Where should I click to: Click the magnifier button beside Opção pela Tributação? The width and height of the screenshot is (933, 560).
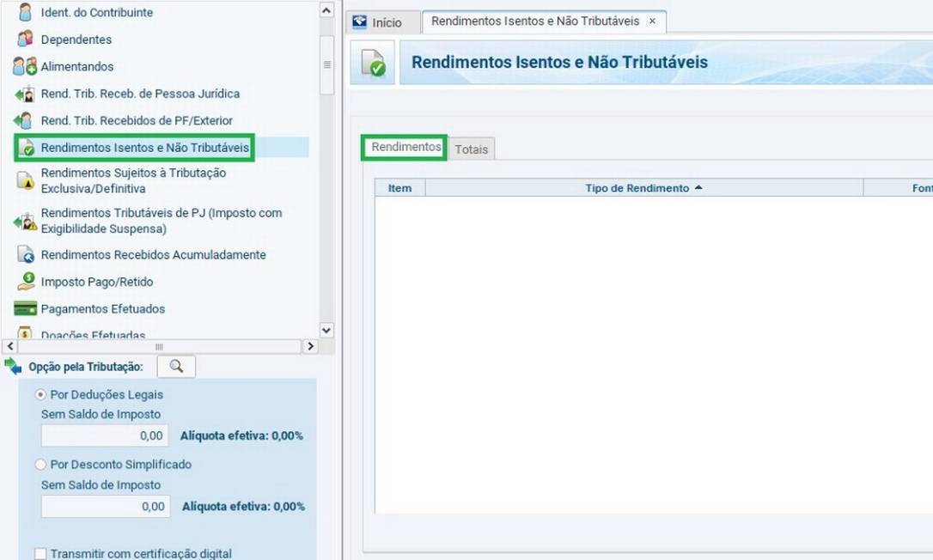pyautogui.click(x=176, y=367)
